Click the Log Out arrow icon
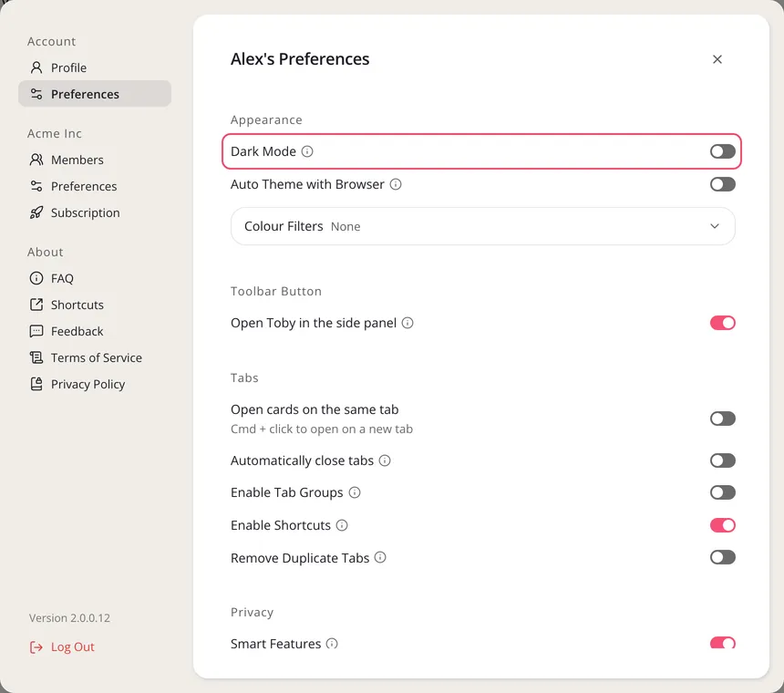 pyautogui.click(x=36, y=647)
